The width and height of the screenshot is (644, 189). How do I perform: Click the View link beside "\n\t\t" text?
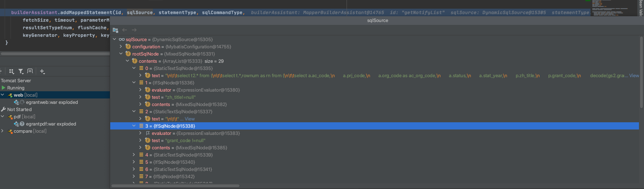coord(190,119)
